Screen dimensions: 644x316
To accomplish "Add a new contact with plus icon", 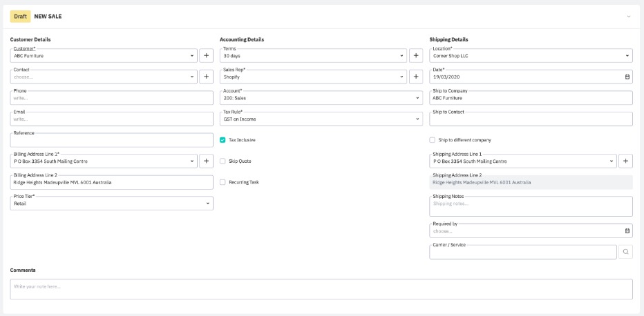I will point(206,77).
